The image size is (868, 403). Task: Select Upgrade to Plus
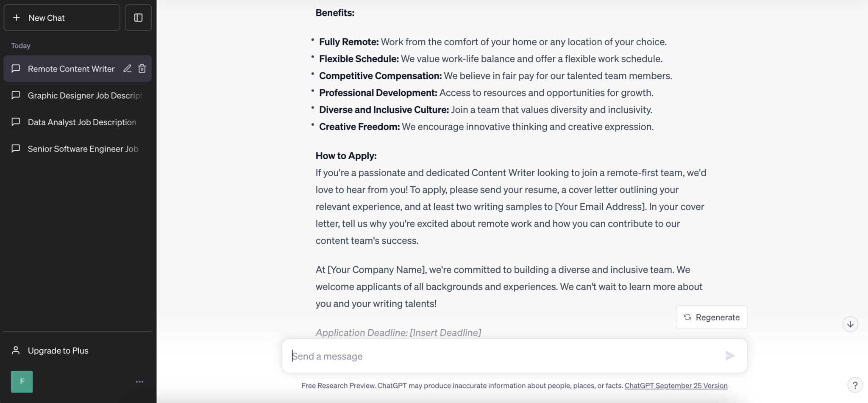[58, 350]
